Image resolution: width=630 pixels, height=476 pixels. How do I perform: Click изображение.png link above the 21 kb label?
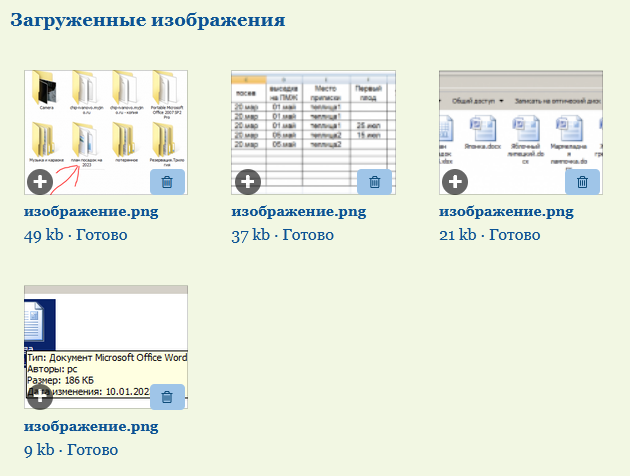[507, 212]
